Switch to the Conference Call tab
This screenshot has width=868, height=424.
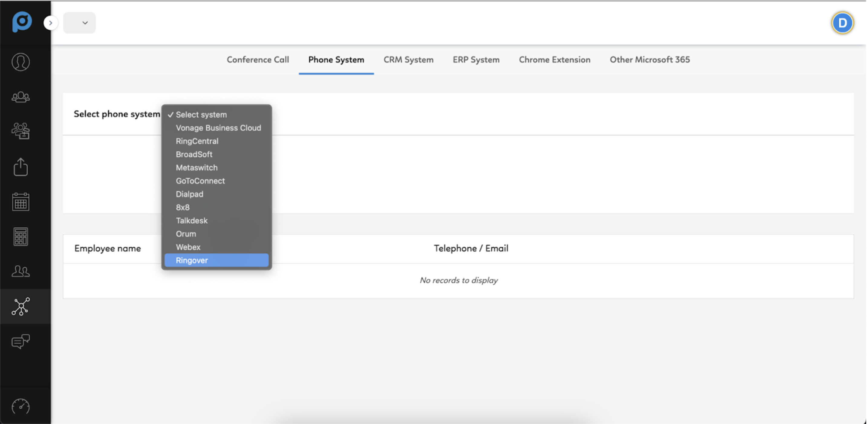click(x=258, y=60)
